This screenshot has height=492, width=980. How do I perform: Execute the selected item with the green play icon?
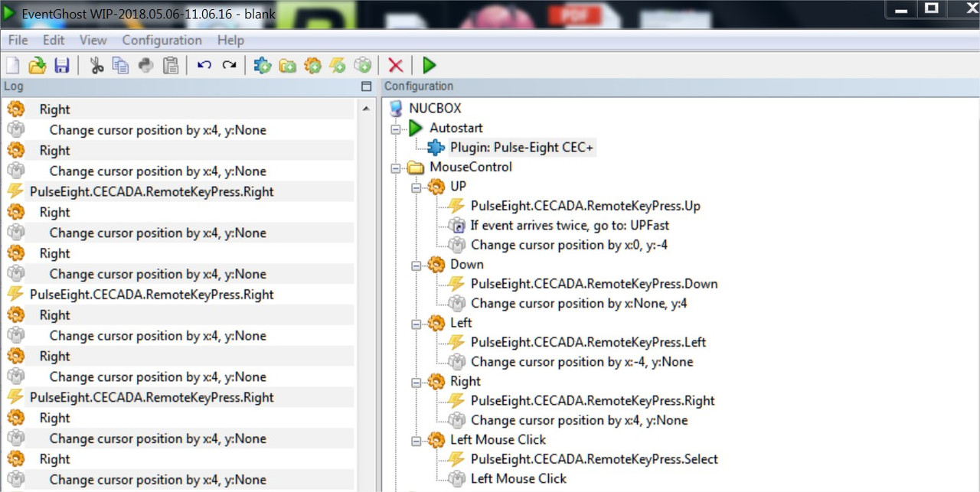pyautogui.click(x=430, y=66)
